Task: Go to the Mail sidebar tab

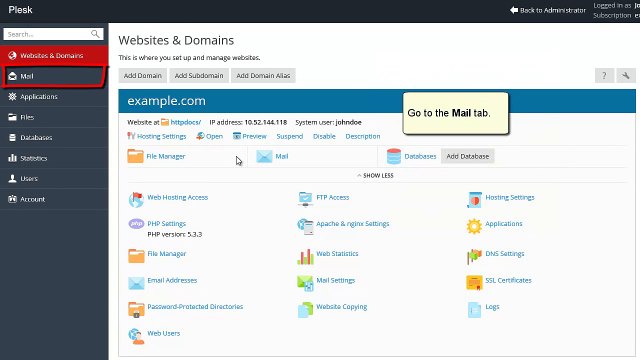Action: click(54, 76)
